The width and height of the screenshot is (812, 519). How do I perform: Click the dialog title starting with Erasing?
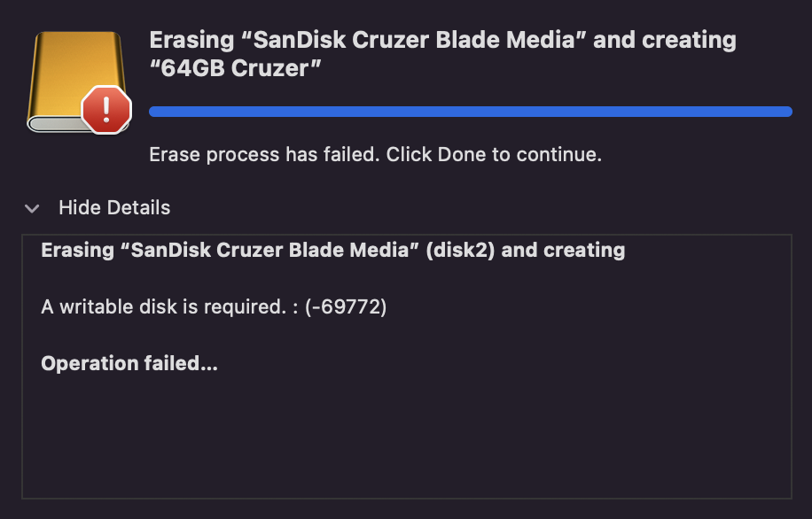point(442,41)
